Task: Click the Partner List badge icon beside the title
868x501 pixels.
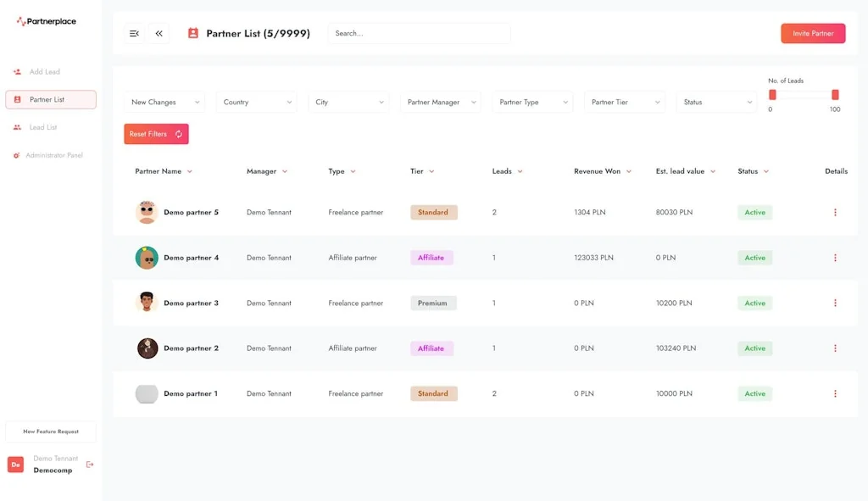Action: (192, 33)
